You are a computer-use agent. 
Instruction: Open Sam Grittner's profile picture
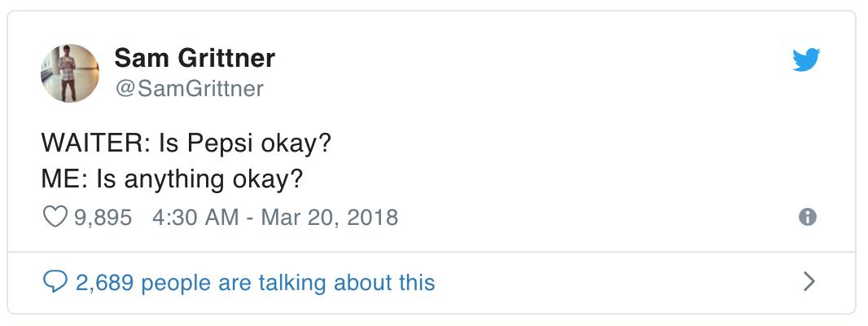click(69, 73)
